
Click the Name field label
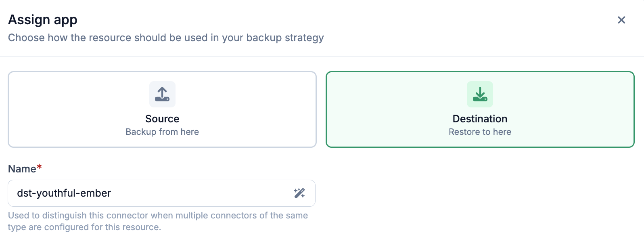coord(22,169)
